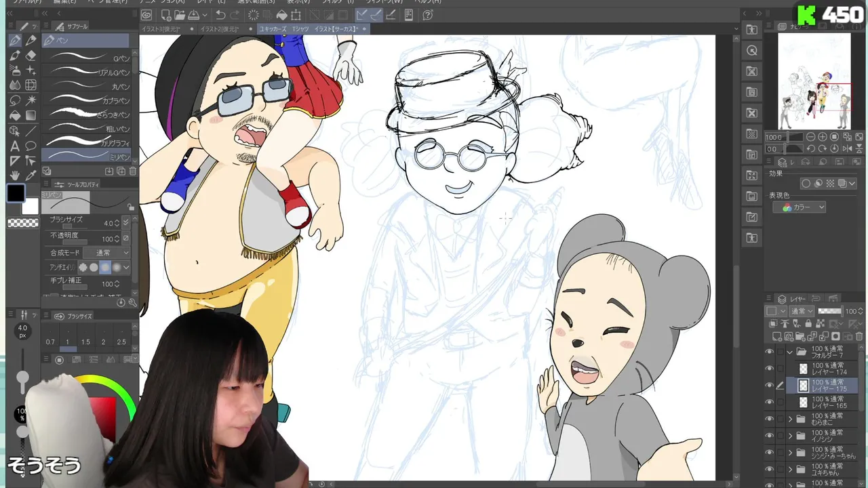Select the Lasso selection tool
This screenshot has height=488, width=868.
click(15, 100)
